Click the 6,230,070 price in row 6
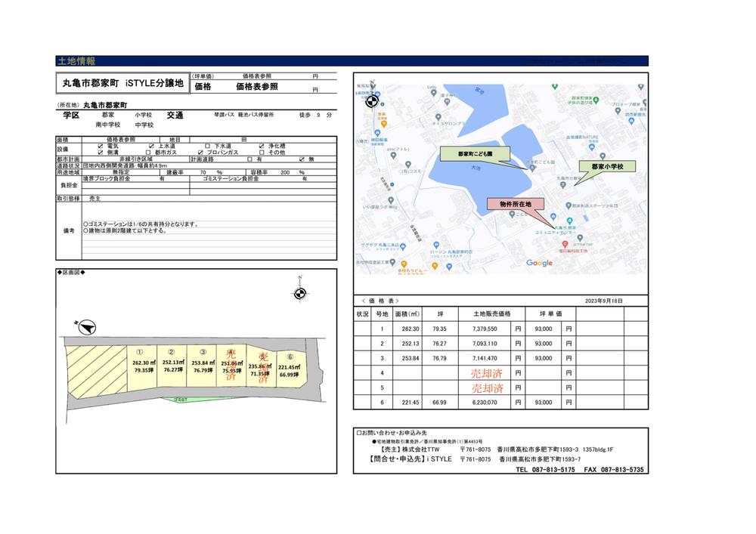The width and height of the screenshot is (756, 534). pyautogui.click(x=485, y=403)
